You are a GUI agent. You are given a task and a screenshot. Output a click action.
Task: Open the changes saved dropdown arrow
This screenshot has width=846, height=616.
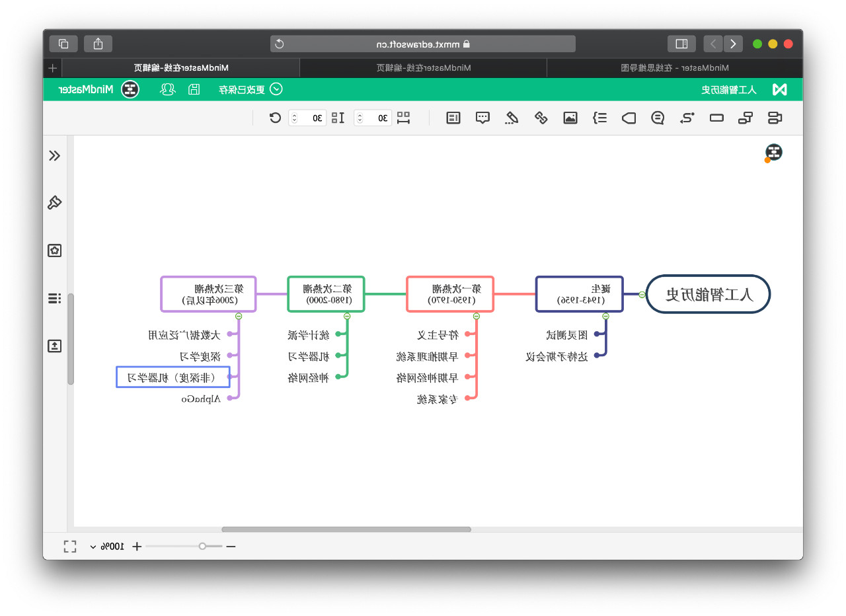(x=277, y=89)
